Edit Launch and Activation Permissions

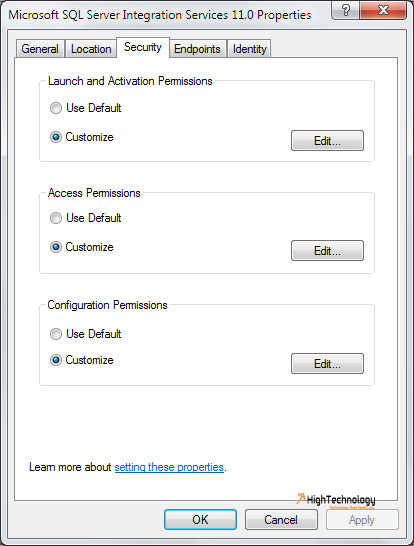(x=327, y=141)
